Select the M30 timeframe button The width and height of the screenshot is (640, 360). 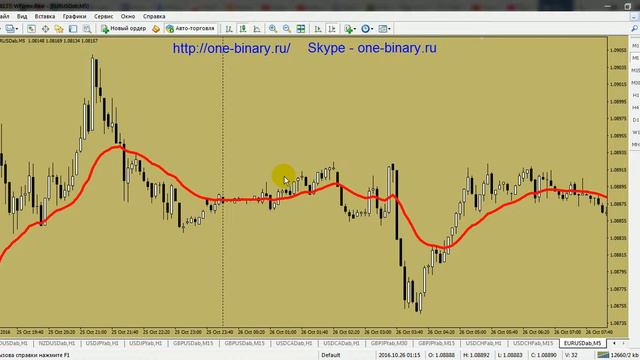(x=635, y=83)
